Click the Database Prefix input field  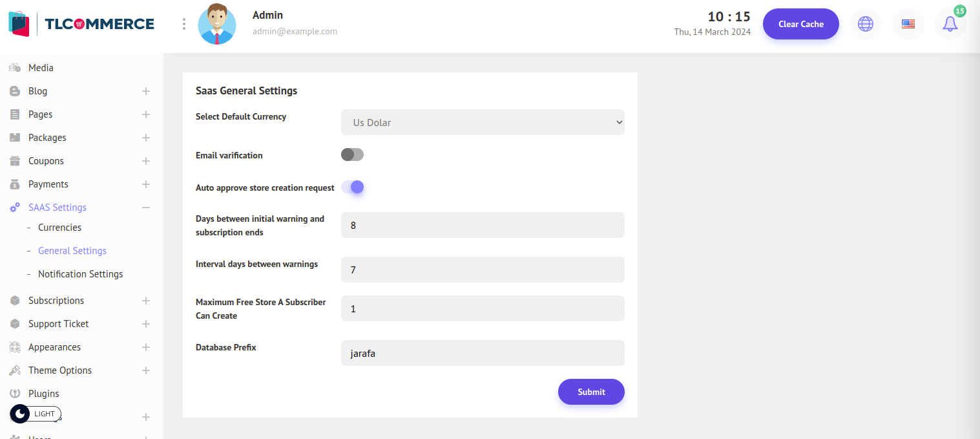click(x=483, y=354)
